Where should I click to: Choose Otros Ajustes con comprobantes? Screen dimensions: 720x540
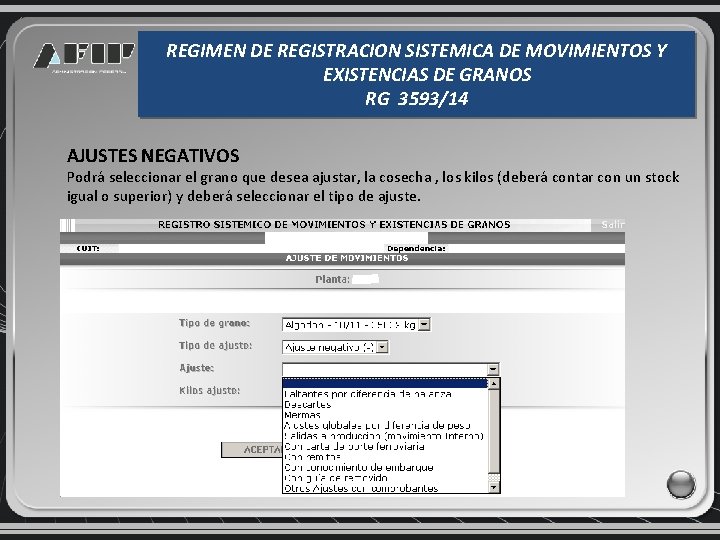(x=361, y=488)
